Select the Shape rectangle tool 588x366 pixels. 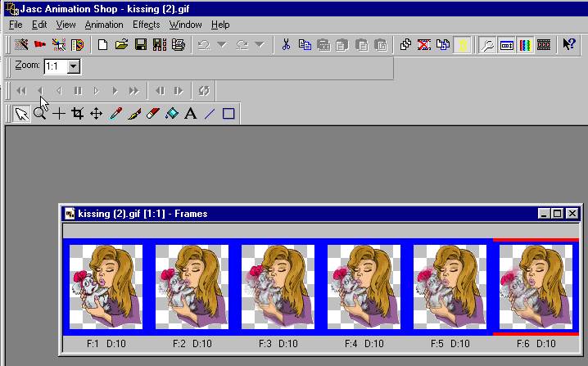coord(228,113)
